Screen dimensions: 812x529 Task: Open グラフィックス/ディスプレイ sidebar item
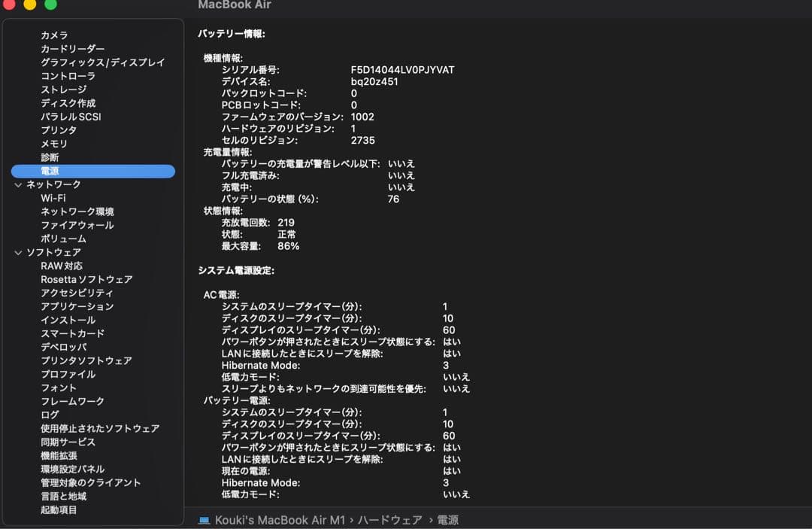pyautogui.click(x=102, y=62)
